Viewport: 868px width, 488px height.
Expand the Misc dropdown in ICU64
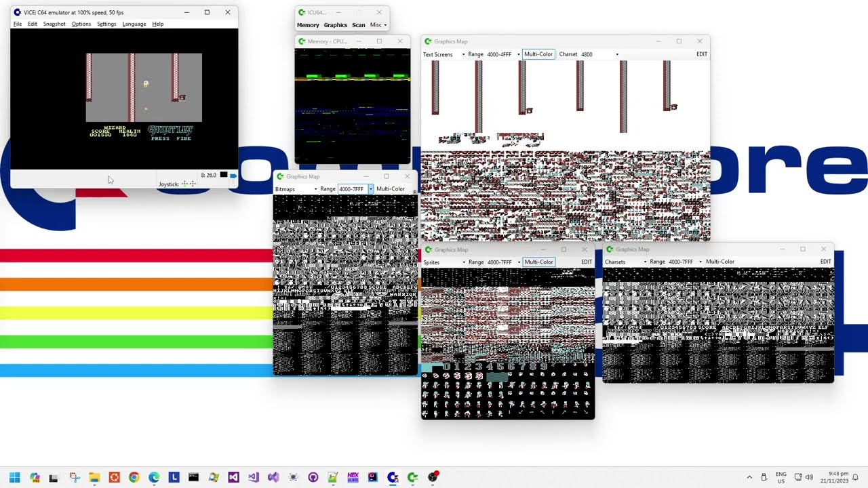(x=378, y=25)
